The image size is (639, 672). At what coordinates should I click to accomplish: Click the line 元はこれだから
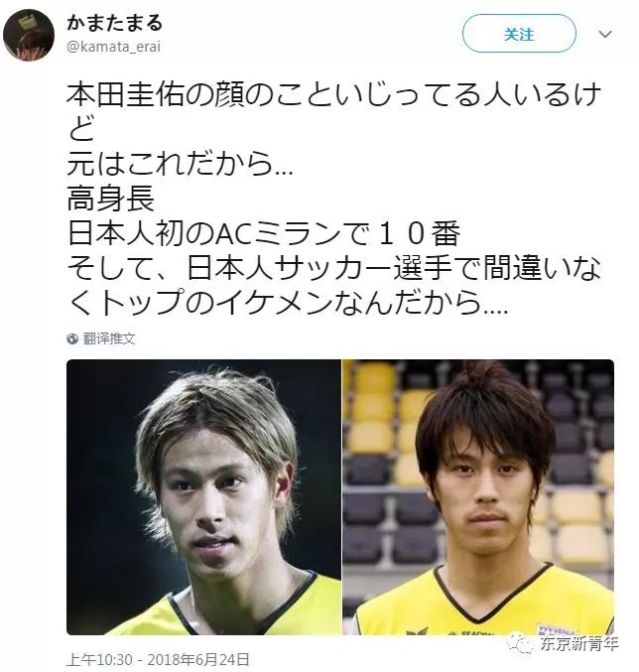(x=180, y=164)
